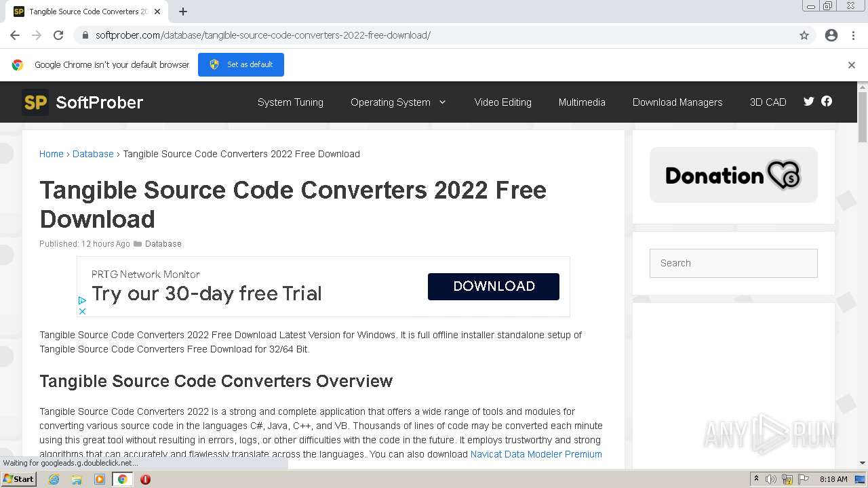Click the forward navigation arrow
Viewport: 868px width, 488px height.
coord(37,35)
